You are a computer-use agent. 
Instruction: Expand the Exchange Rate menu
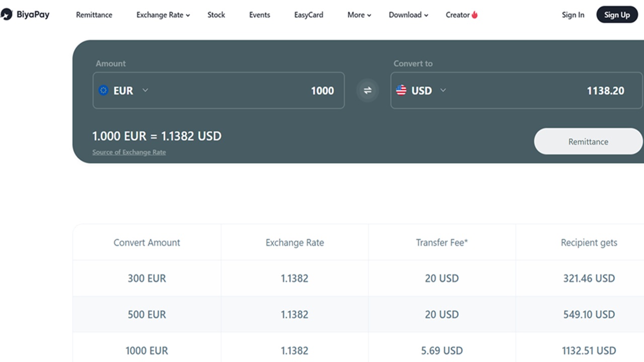click(x=163, y=15)
